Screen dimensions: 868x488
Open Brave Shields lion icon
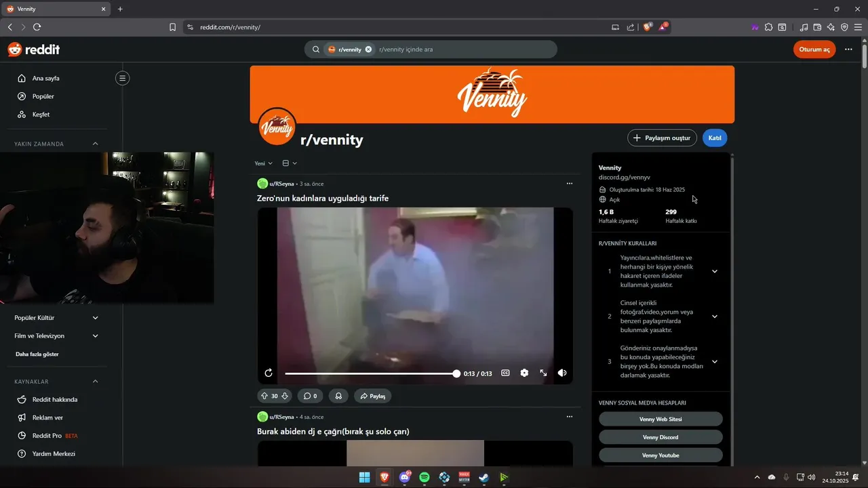647,27
